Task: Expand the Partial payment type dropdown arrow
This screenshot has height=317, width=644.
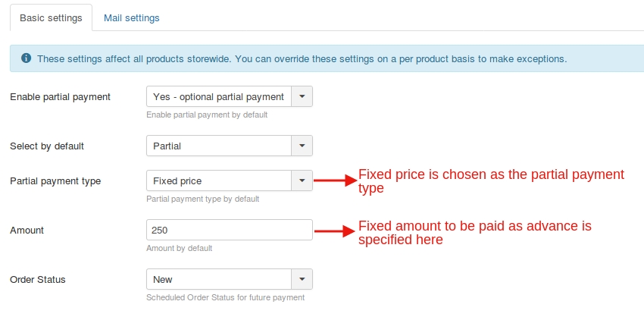Action: pyautogui.click(x=302, y=180)
